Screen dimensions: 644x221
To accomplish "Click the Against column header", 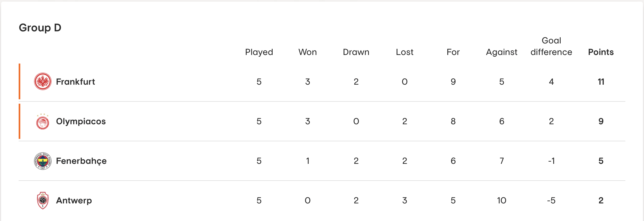I will point(502,52).
